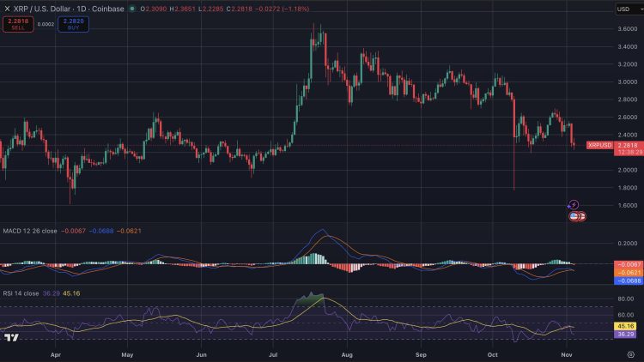The width and height of the screenshot is (644, 362).
Task: Open the USD currency dropdown
Action: click(629, 9)
